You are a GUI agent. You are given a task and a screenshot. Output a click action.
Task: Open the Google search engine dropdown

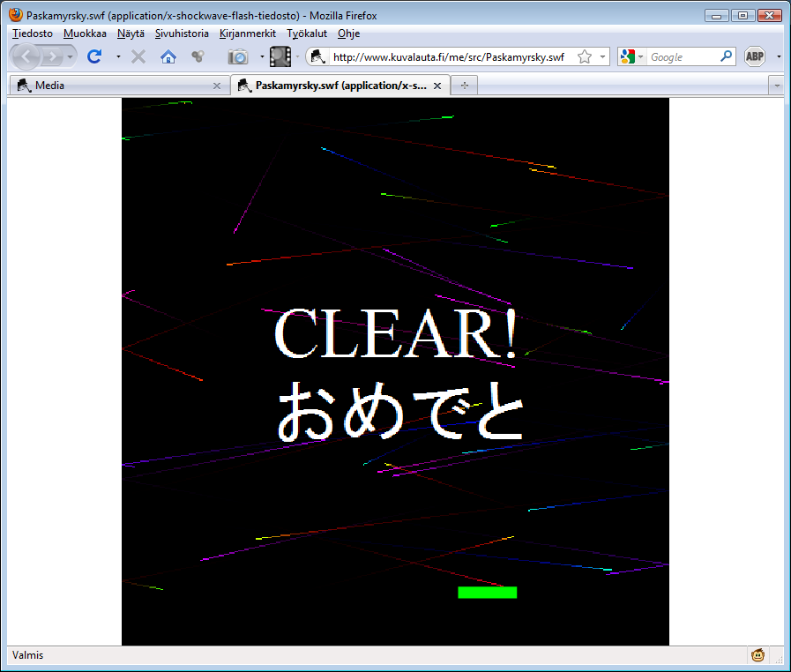click(x=632, y=56)
